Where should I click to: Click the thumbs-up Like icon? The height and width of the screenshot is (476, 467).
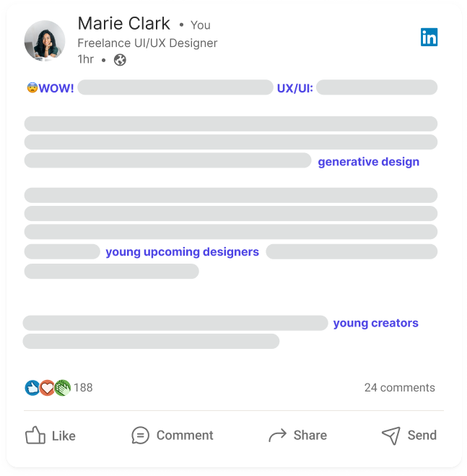tap(35, 435)
